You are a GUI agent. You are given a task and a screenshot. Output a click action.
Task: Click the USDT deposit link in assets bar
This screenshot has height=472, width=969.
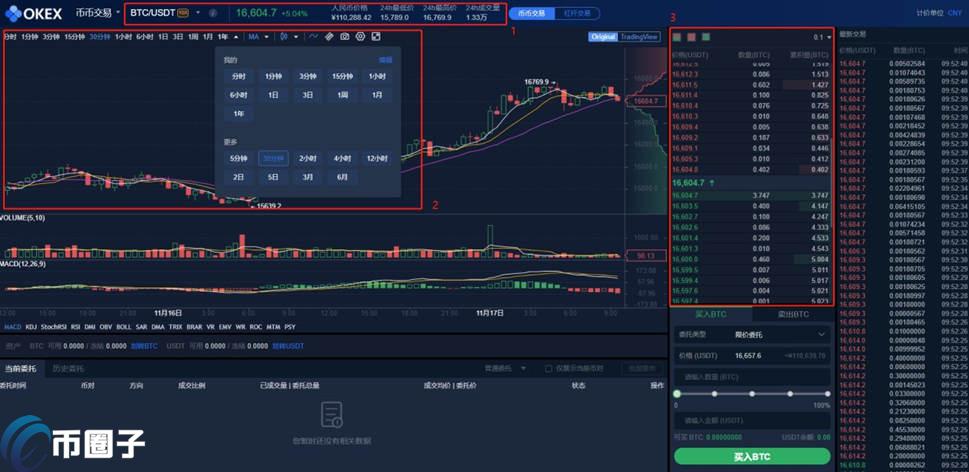click(x=289, y=346)
